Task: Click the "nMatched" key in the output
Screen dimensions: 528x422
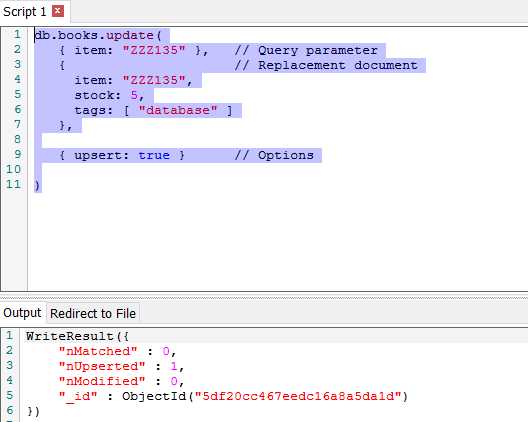Action: tap(98, 351)
